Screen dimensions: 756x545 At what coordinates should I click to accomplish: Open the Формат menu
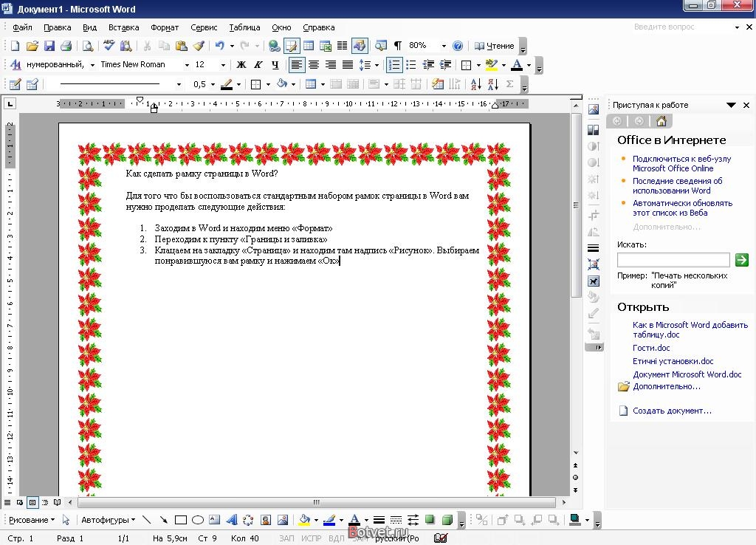pos(165,27)
